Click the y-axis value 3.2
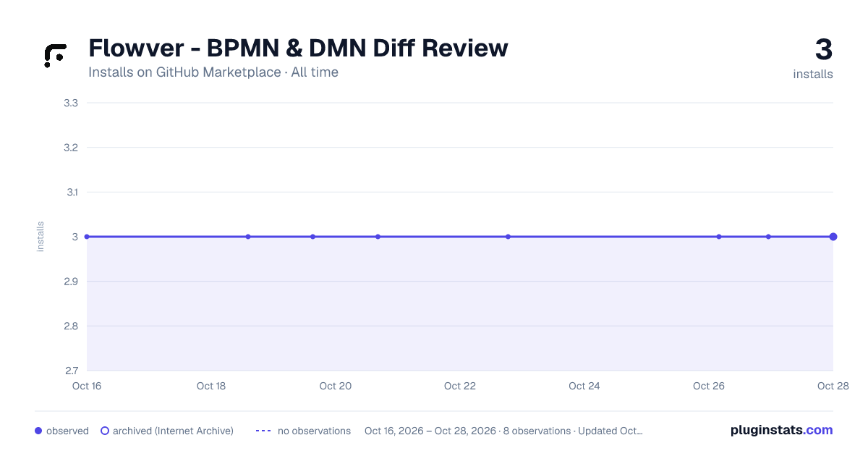Screen dimensions: 868x456 (x=71, y=148)
